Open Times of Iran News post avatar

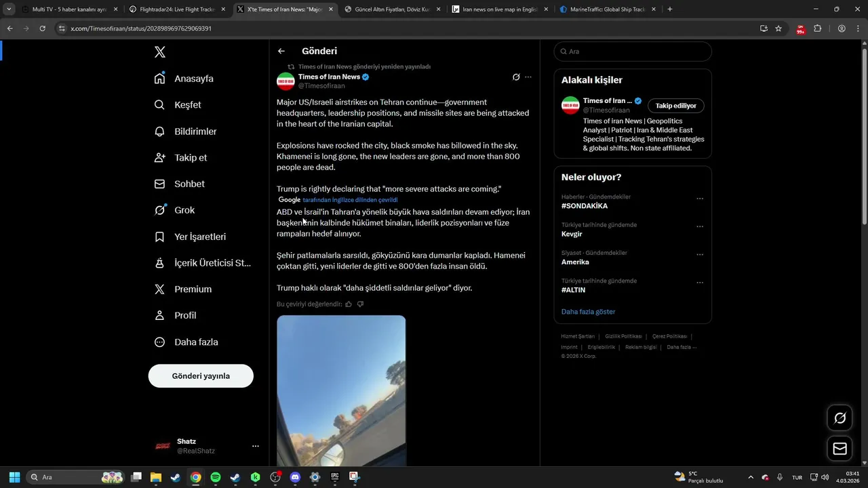coord(285,81)
